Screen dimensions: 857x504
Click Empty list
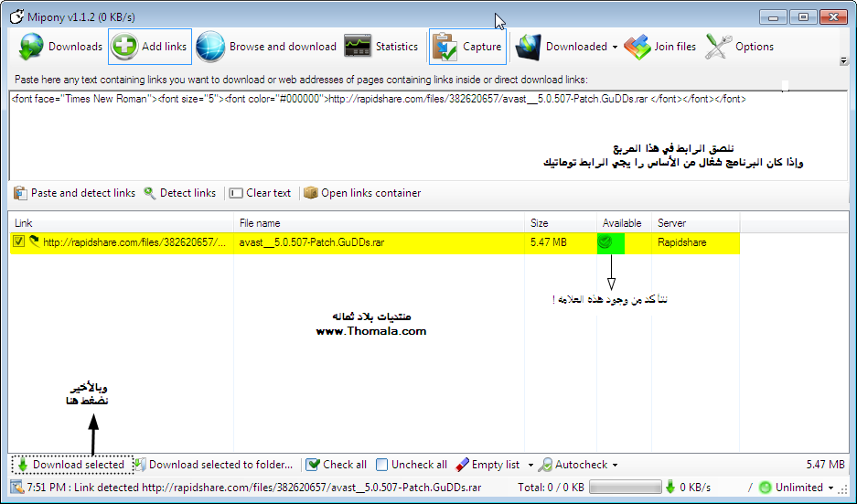point(487,465)
